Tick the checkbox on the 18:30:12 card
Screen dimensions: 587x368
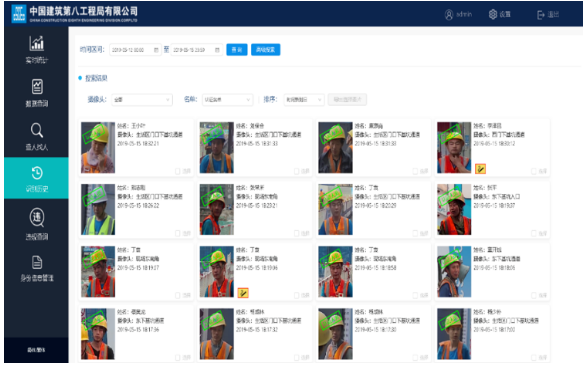pos(534,171)
